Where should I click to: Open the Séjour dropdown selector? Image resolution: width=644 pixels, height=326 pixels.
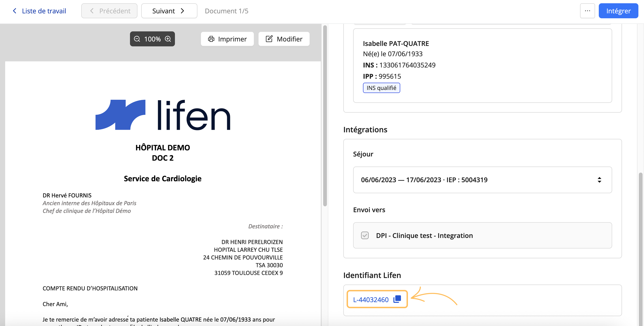pyautogui.click(x=482, y=180)
